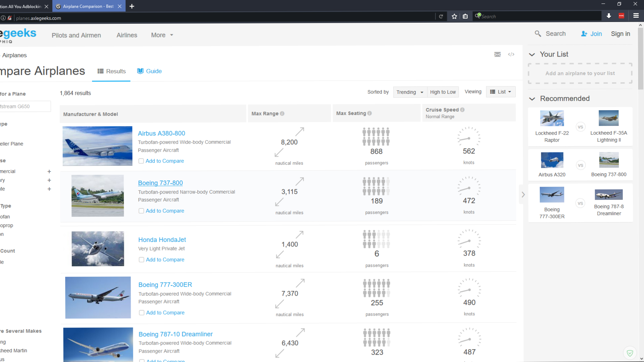Screen dimensions: 644x362
Task: Click the site info icon in the address bar
Action: (3, 18)
